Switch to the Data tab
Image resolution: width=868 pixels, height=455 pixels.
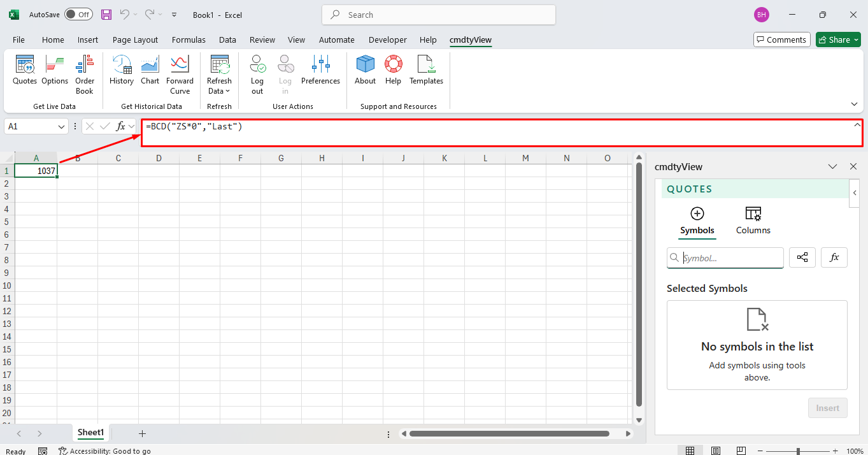tap(227, 40)
